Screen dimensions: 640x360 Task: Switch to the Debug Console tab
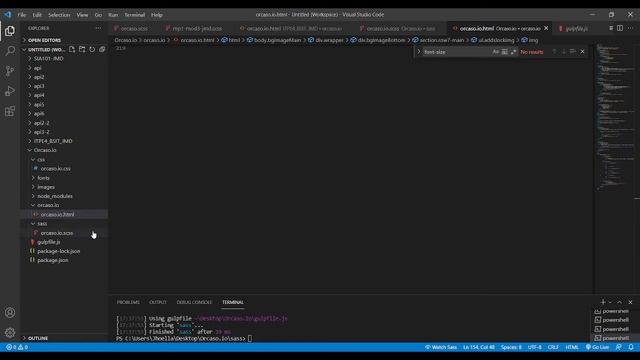tap(194, 302)
